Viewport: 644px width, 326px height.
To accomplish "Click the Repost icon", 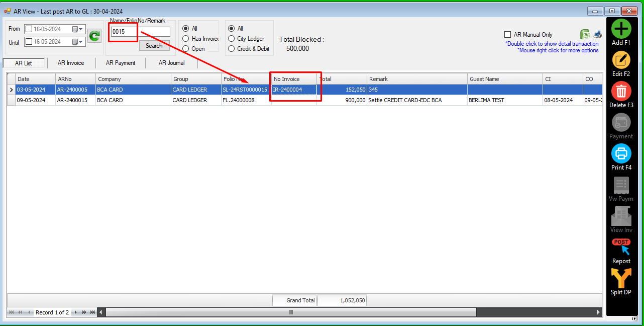I will point(621,247).
